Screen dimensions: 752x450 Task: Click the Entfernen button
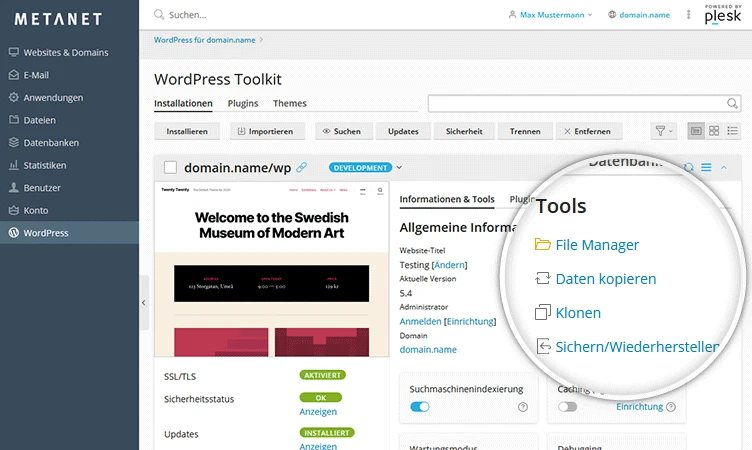click(x=589, y=131)
